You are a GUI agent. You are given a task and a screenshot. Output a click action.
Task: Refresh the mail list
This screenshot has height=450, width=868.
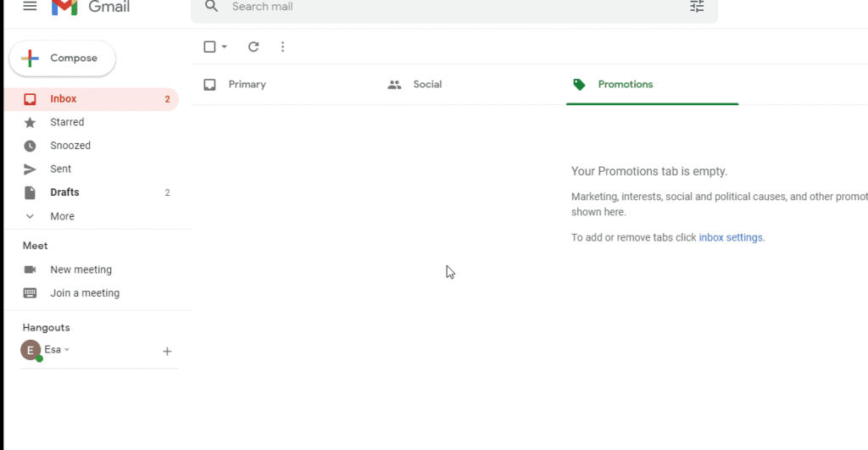click(x=253, y=47)
